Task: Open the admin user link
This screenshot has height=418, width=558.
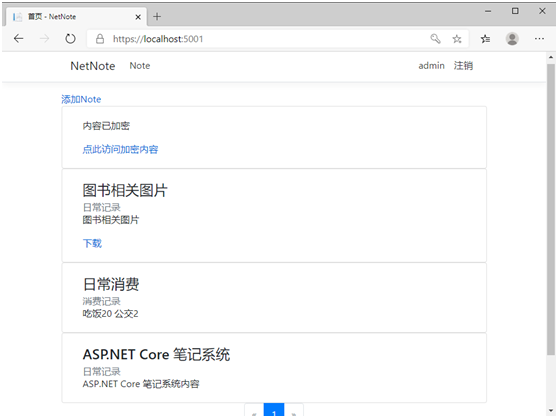Action: (431, 66)
